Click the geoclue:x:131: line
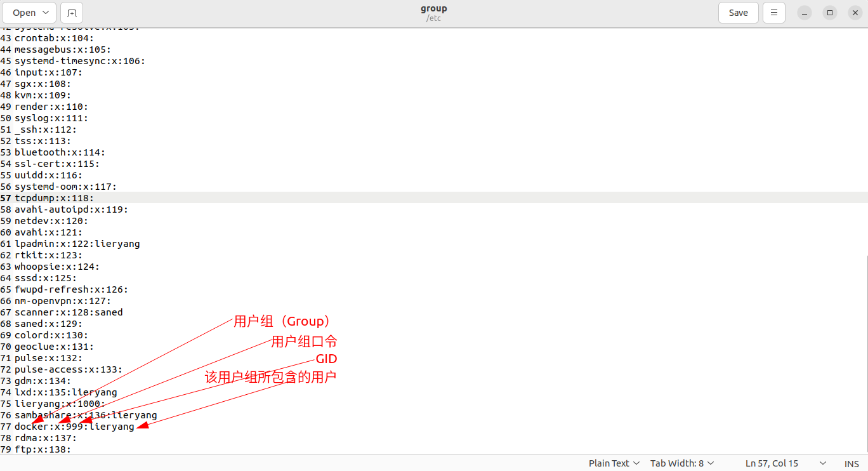 pyautogui.click(x=54, y=347)
